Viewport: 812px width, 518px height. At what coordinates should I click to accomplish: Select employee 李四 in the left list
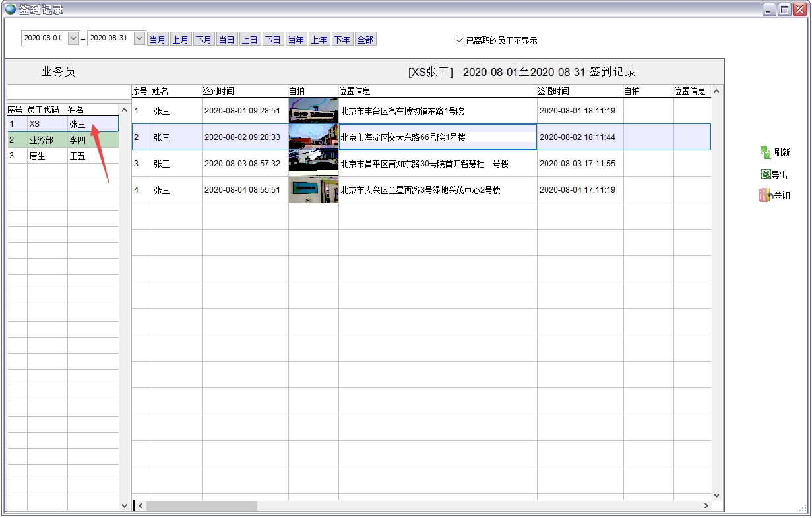pos(76,139)
